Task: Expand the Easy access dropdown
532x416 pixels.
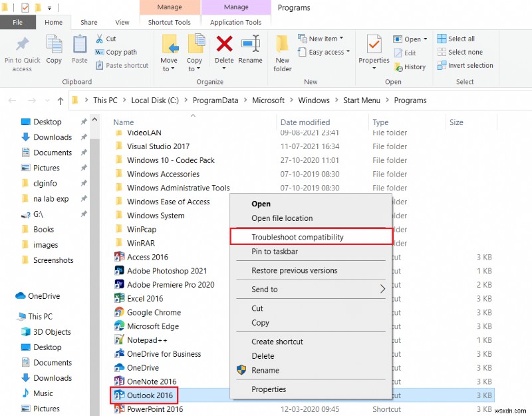Action: tap(324, 52)
